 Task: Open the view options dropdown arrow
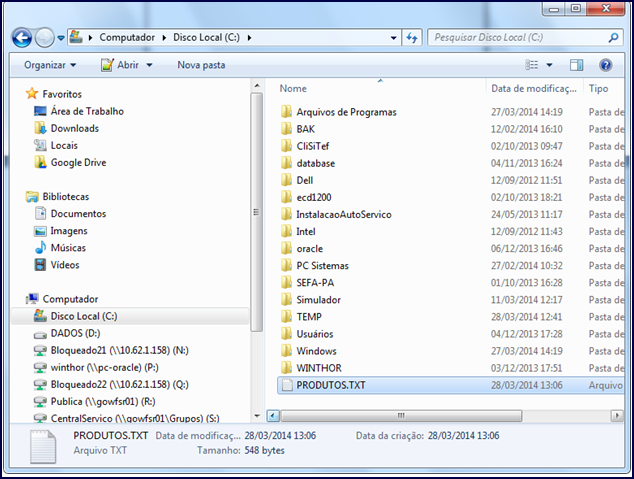(x=549, y=65)
